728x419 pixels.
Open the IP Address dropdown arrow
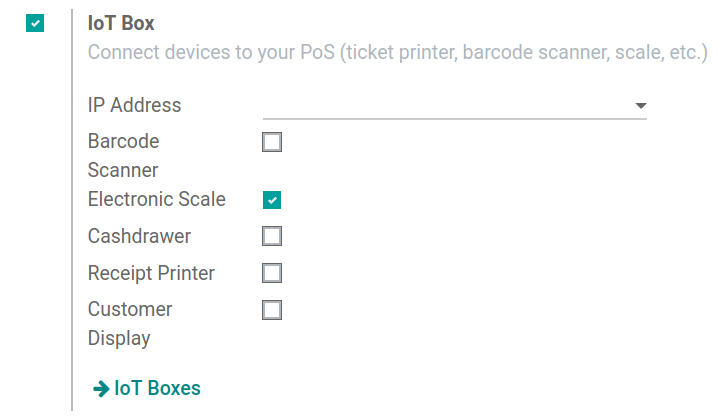[640, 105]
